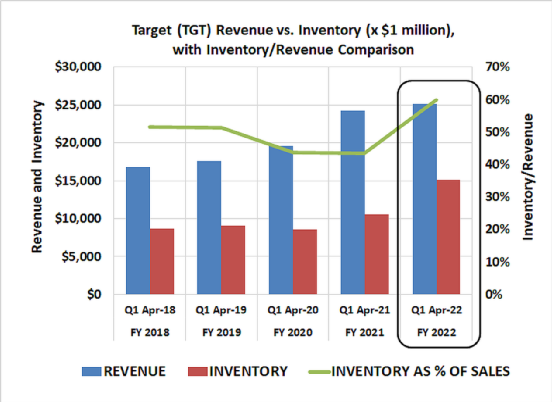Select the blue REVENUE legend swatch
Viewport: 552px width, 402px height.
point(92,372)
